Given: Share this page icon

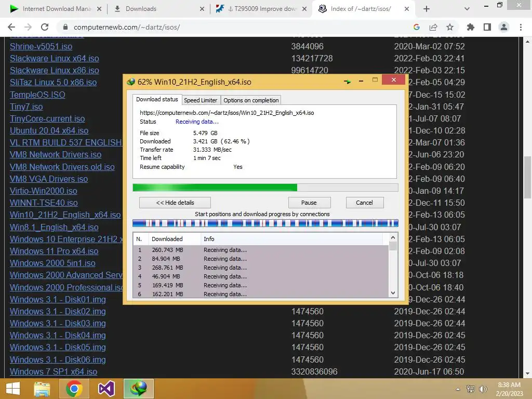Looking at the screenshot, I should click(433, 27).
